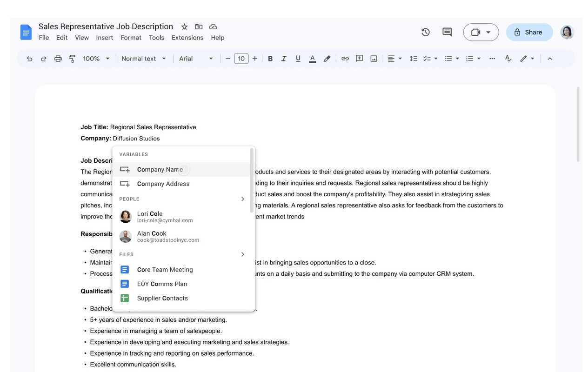Click the spell check icon

click(508, 59)
